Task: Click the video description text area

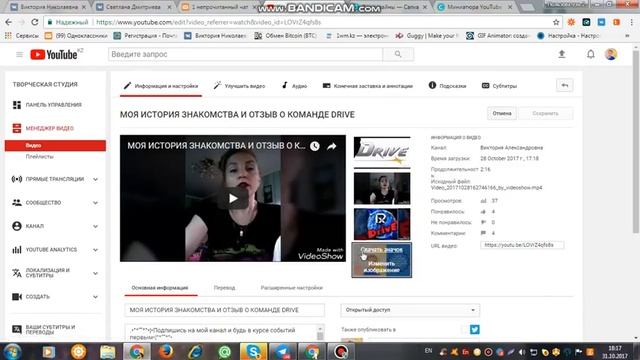Action: (221, 333)
